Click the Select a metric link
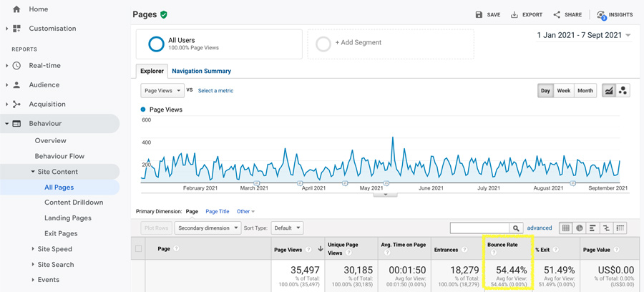Screen dimensions: 644x292 coord(215,91)
